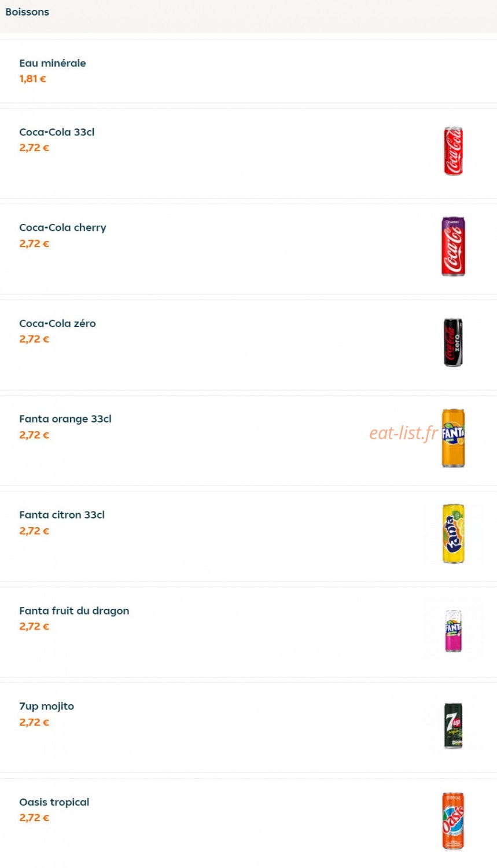Select the Eau minérale item title

click(53, 63)
